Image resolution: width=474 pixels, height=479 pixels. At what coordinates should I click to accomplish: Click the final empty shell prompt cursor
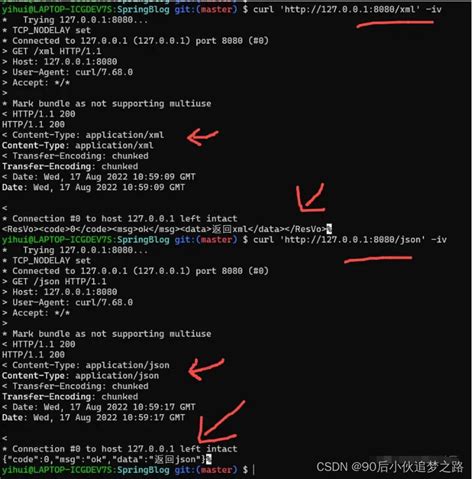coord(254,470)
